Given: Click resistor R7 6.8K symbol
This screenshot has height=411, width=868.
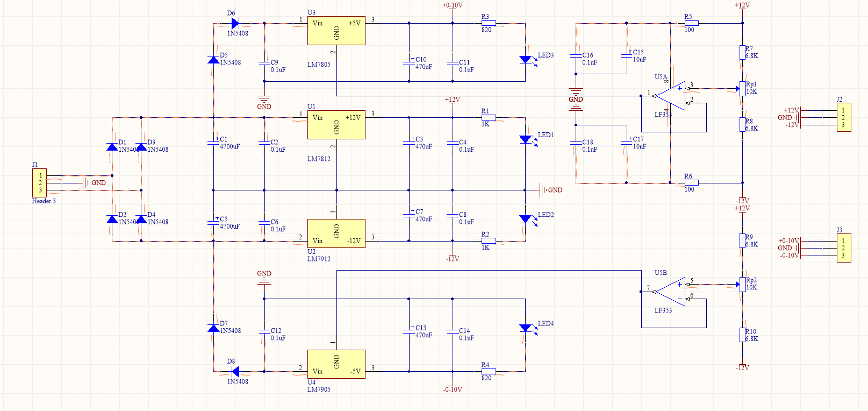Looking at the screenshot, I should click(742, 52).
